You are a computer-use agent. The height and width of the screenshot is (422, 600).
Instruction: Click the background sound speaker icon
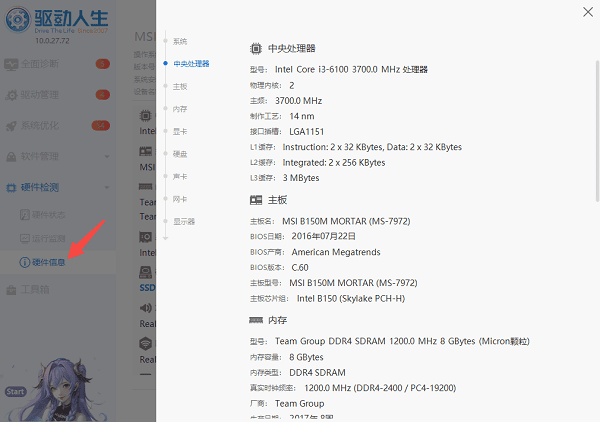click(x=145, y=308)
